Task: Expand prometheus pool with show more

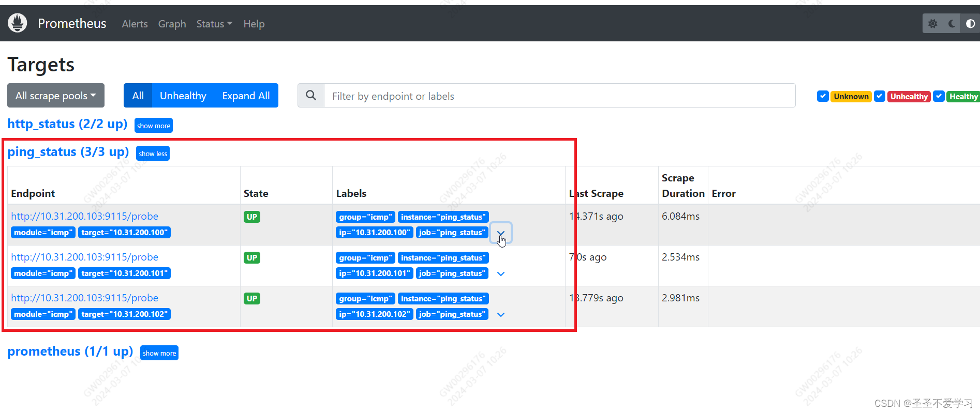Action: [x=159, y=353]
